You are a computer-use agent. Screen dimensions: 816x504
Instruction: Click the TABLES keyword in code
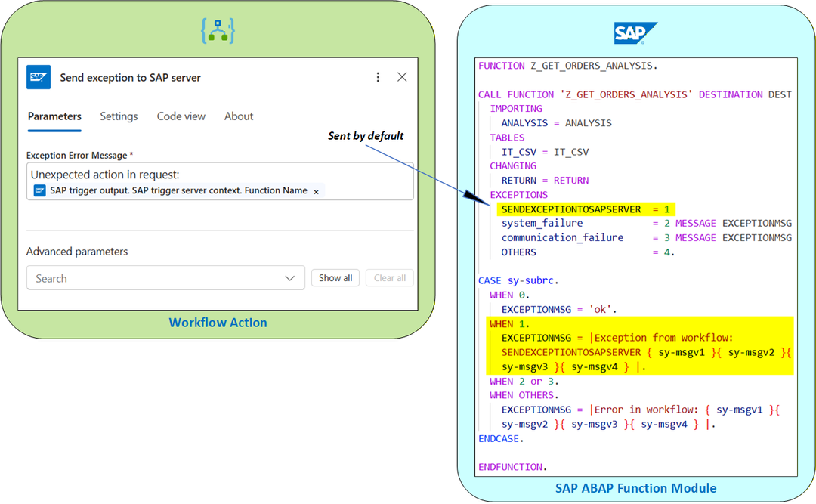click(507, 138)
